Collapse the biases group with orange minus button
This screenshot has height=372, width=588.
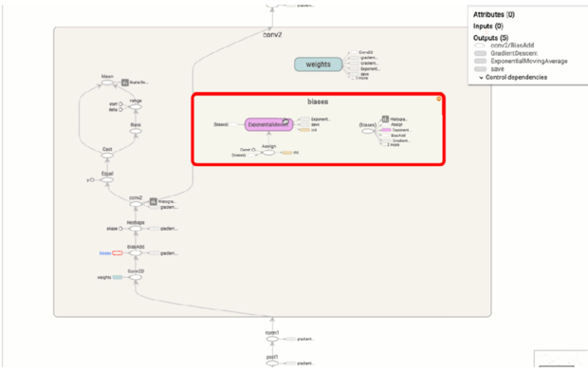tap(438, 99)
